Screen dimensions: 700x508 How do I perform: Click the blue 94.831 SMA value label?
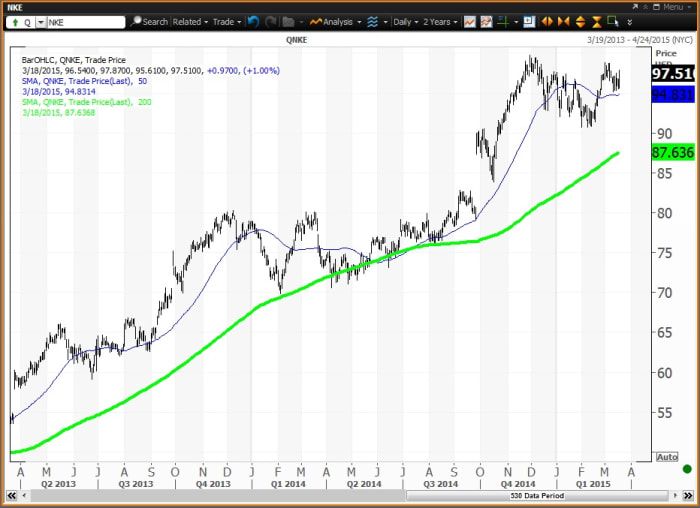[x=673, y=95]
